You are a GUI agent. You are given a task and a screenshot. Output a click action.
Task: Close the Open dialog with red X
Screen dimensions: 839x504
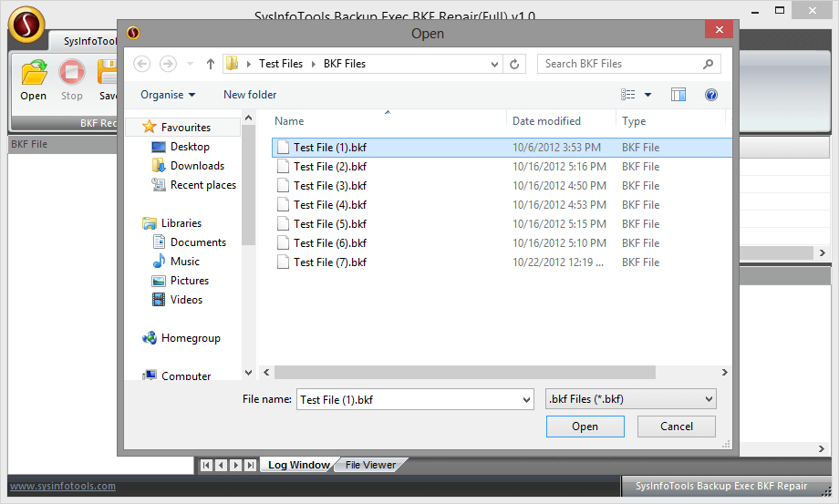pyautogui.click(x=720, y=29)
